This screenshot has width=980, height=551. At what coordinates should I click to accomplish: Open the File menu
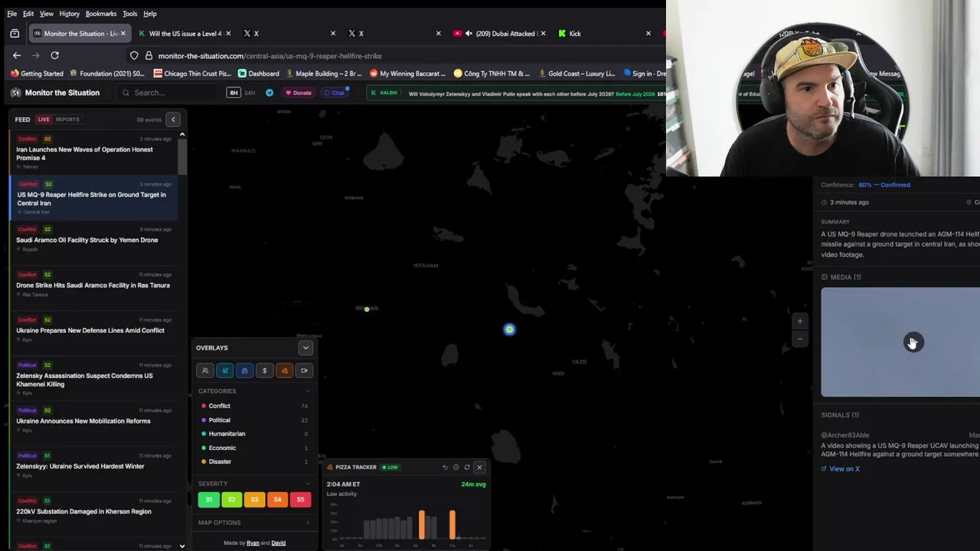[12, 14]
